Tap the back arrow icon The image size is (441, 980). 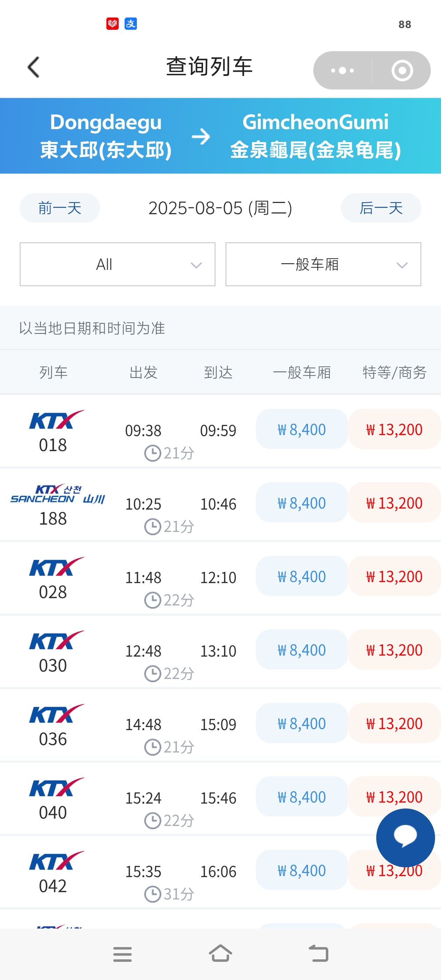tap(34, 67)
